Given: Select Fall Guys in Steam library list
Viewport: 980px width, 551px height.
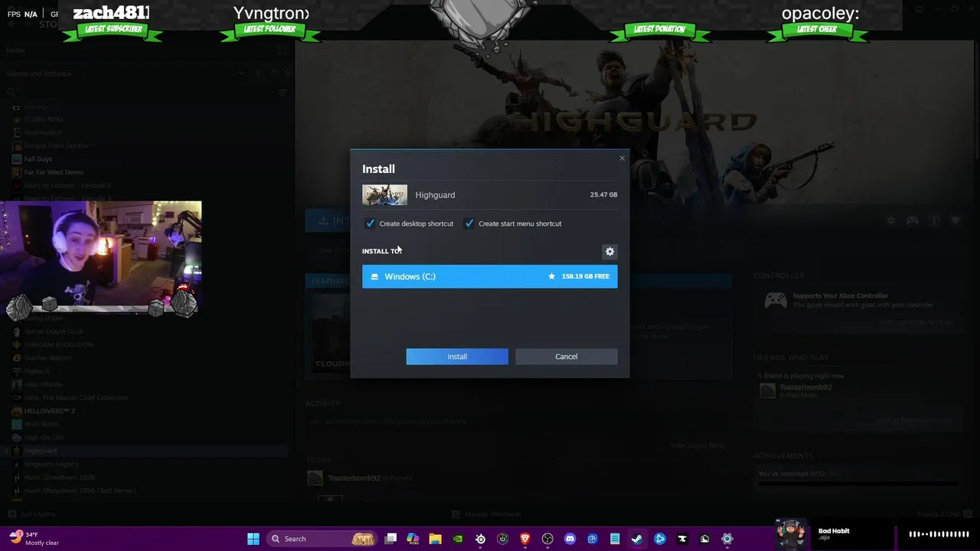Looking at the screenshot, I should pos(38,159).
